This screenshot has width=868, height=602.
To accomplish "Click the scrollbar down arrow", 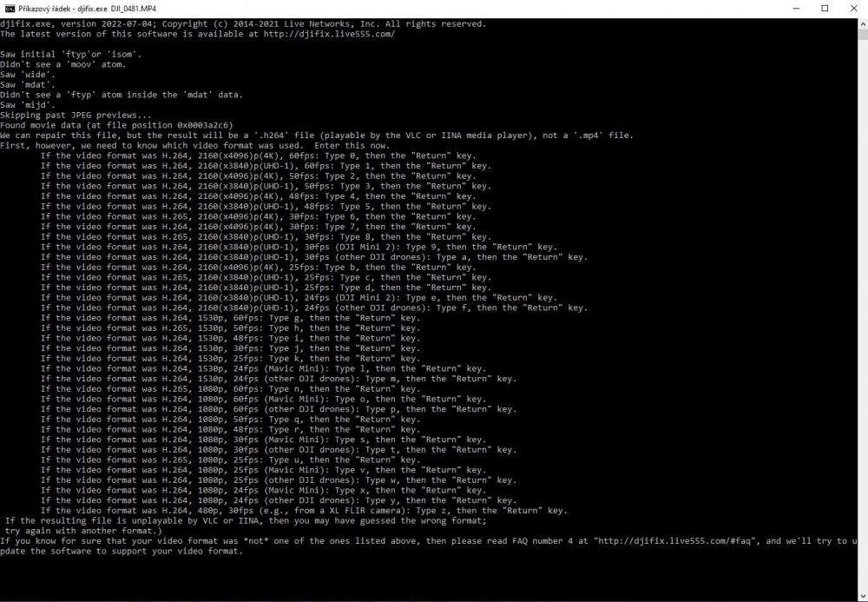I will (x=863, y=596).
